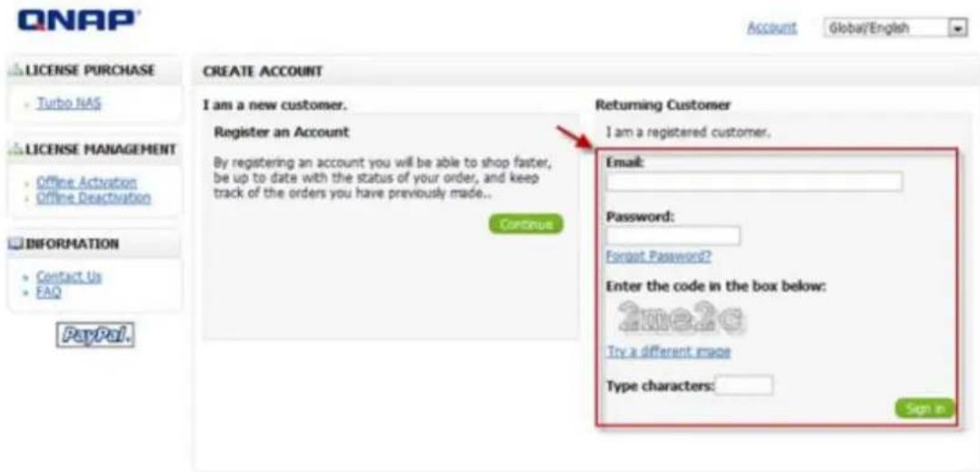Focus the Type characters input box

(x=744, y=385)
